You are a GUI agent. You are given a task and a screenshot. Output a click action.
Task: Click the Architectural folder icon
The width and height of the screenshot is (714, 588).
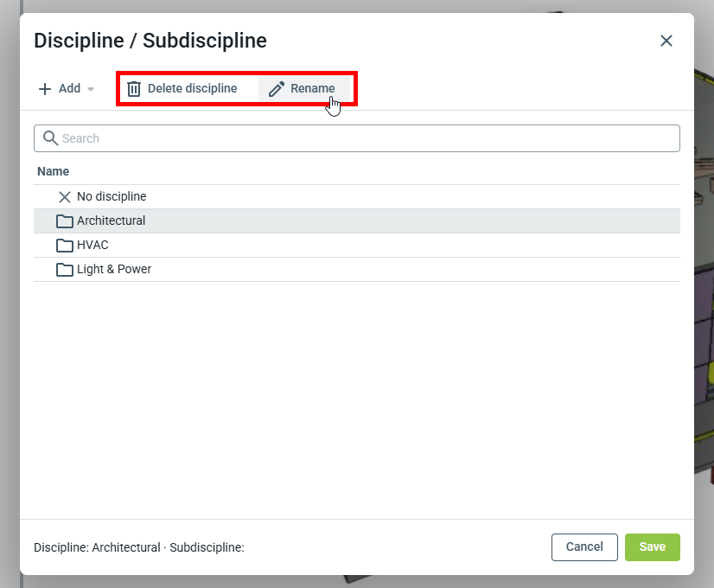64,221
